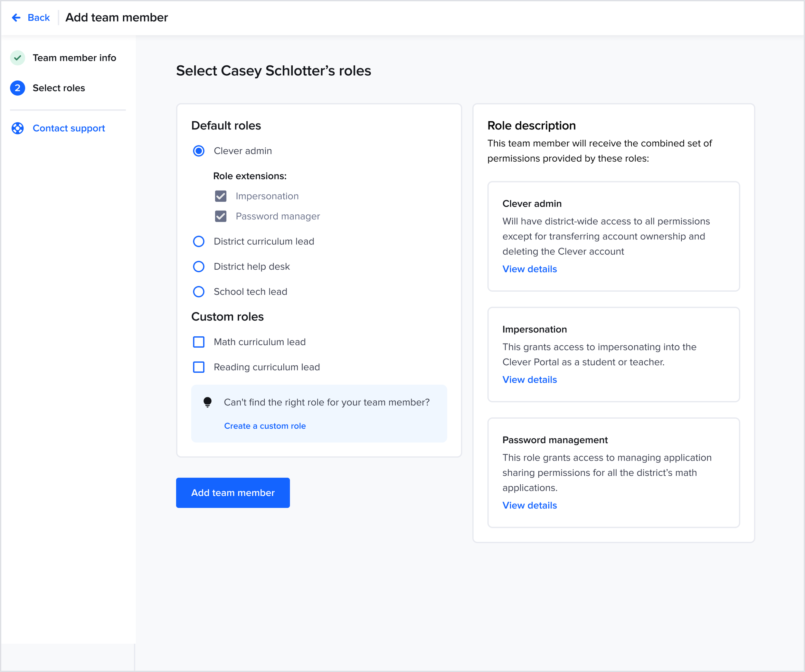Click the Add team member button

tap(233, 493)
